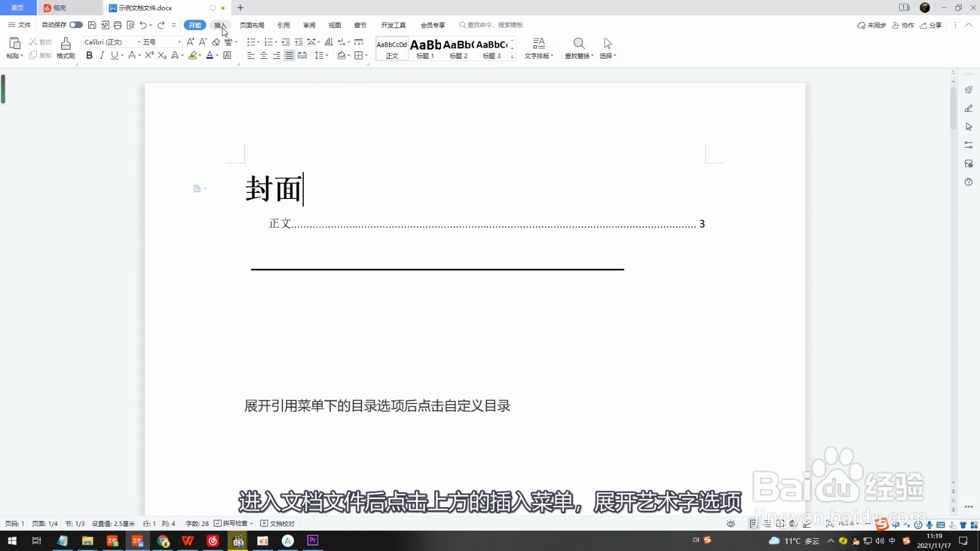
Task: Align text left
Action: click(251, 55)
